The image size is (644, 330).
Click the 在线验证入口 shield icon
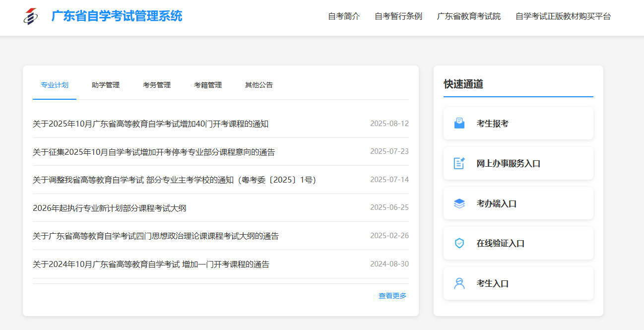click(x=459, y=243)
